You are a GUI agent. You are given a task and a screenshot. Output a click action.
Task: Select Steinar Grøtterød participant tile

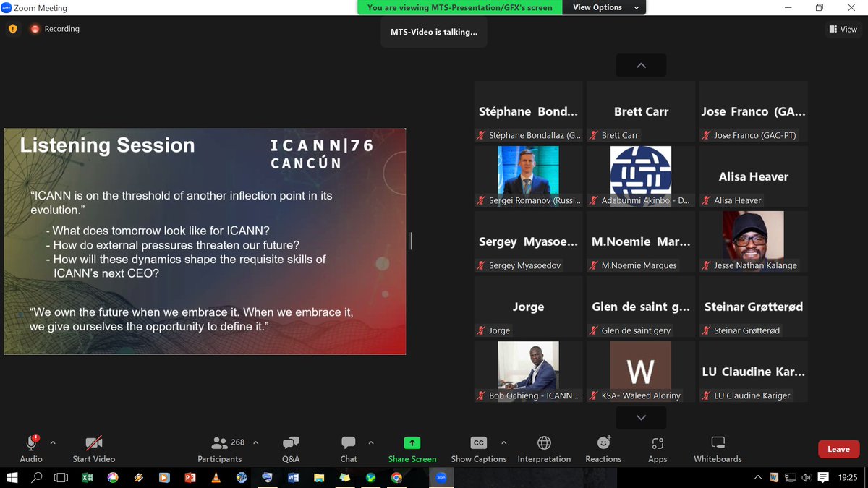pyautogui.click(x=753, y=307)
